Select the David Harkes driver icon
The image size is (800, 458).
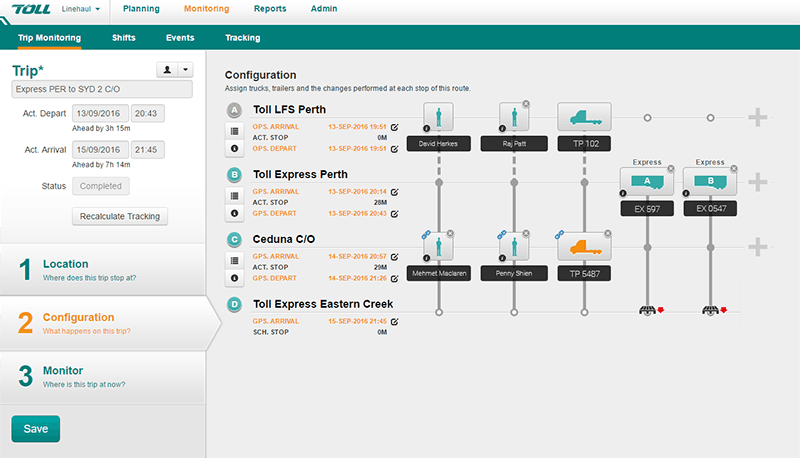tap(438, 117)
